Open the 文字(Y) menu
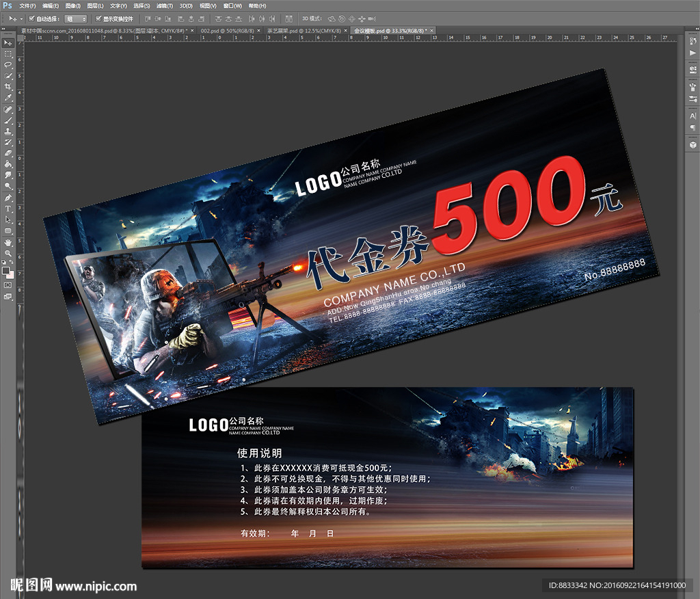The image size is (700, 599). tap(118, 5)
